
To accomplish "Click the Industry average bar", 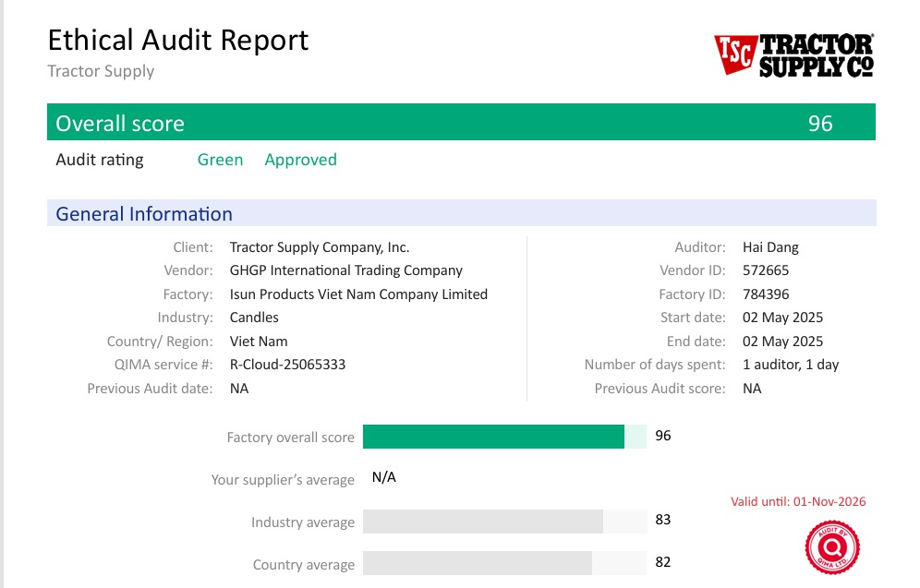I will click(482, 522).
